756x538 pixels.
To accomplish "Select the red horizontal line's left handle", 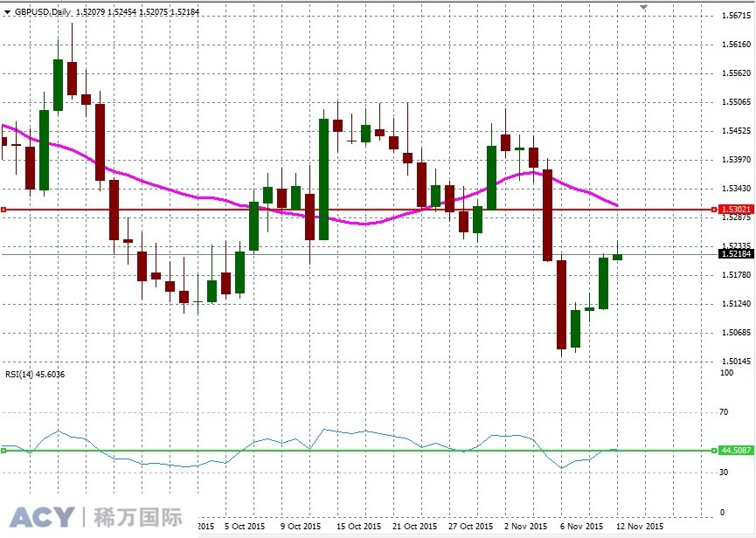I will [3, 210].
